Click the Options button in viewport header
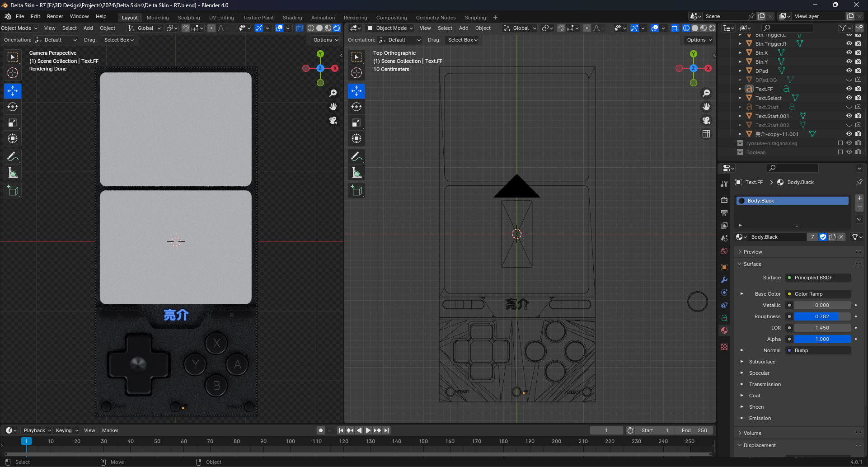Screen dimensions: 868x467 (x=324, y=40)
